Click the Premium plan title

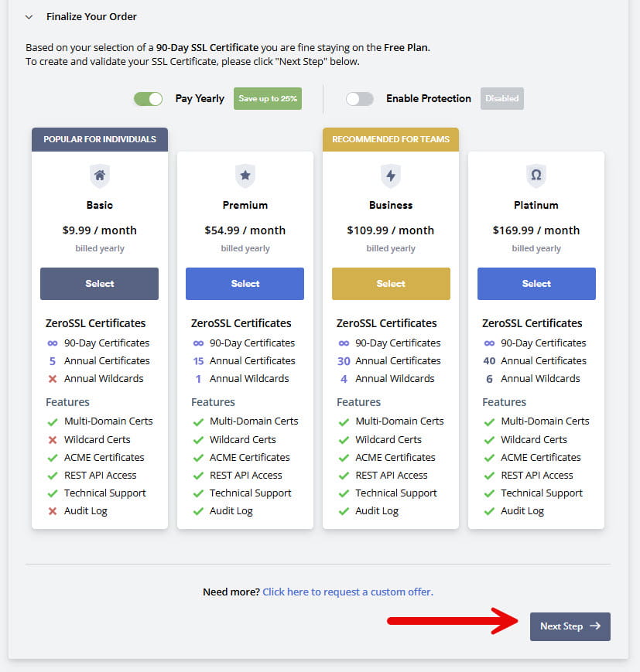click(x=245, y=205)
